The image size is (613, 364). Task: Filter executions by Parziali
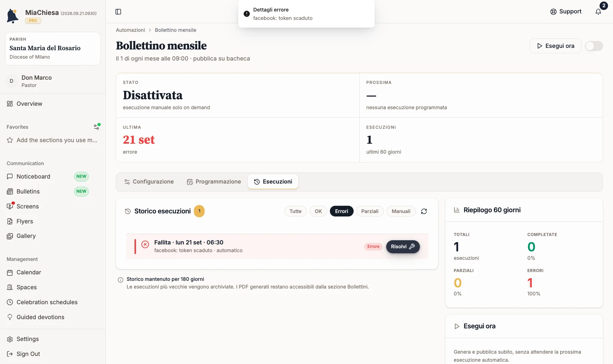[370, 212]
